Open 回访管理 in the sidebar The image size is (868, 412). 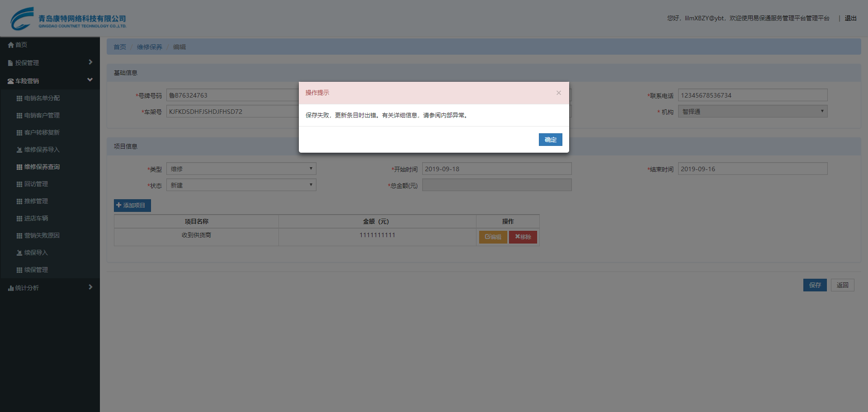50,184
